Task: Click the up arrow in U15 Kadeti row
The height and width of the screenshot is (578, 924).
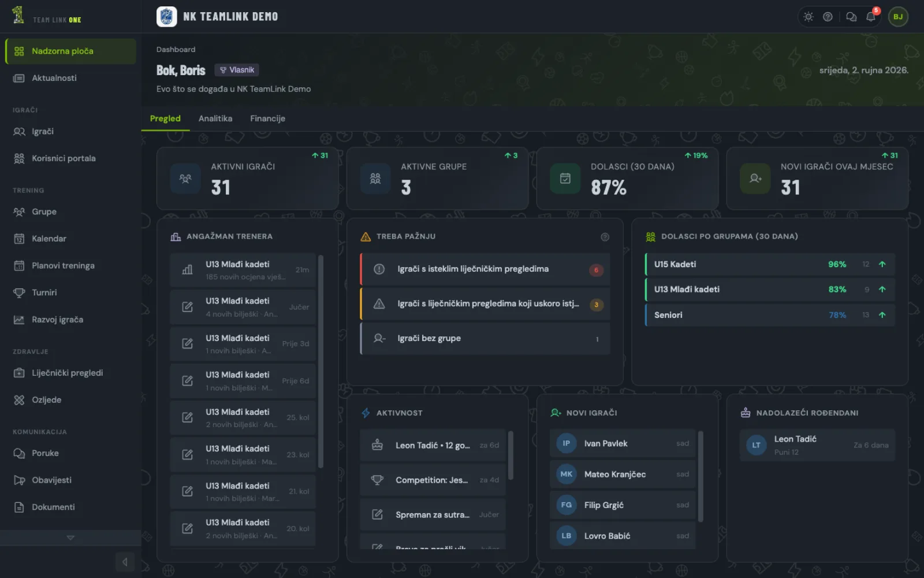Action: coord(882,264)
